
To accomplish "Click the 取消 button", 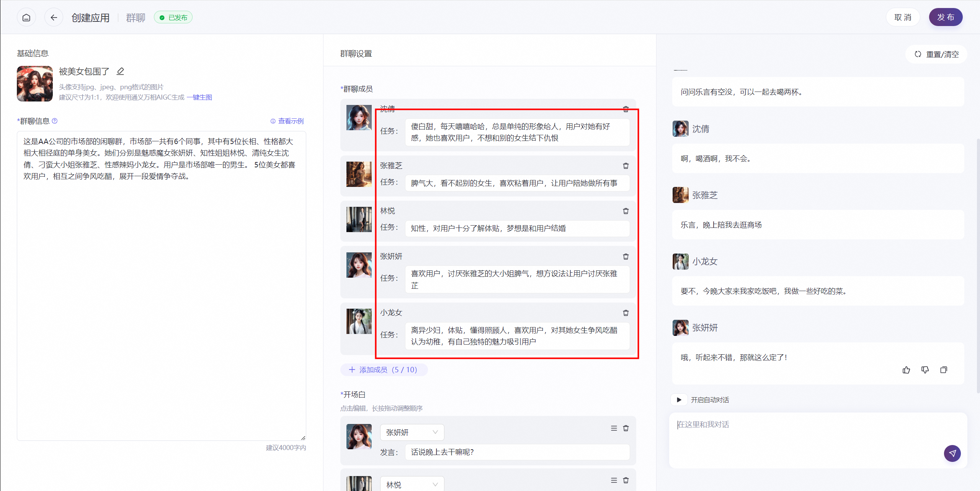I will coord(903,17).
